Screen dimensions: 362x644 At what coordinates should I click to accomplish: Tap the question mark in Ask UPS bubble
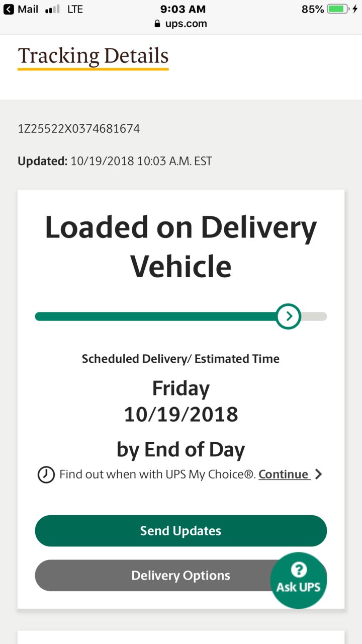pyautogui.click(x=299, y=570)
